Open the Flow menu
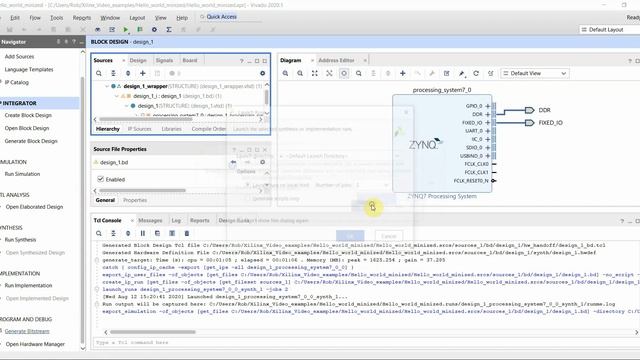 click(x=35, y=18)
